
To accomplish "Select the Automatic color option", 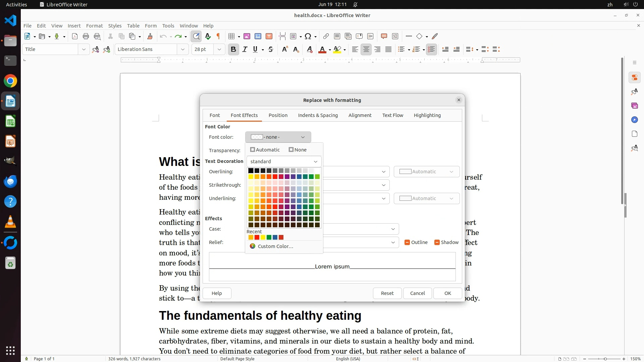I will 265,150.
